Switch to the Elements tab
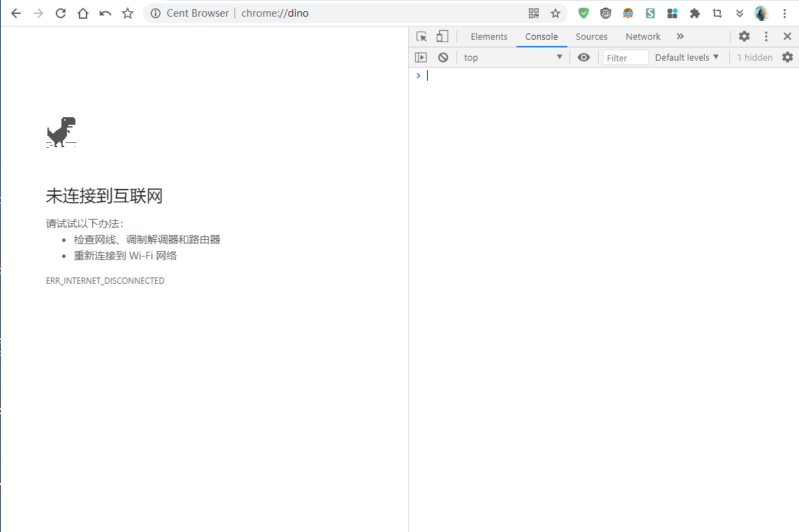Image resolution: width=799 pixels, height=532 pixels. pyautogui.click(x=488, y=36)
